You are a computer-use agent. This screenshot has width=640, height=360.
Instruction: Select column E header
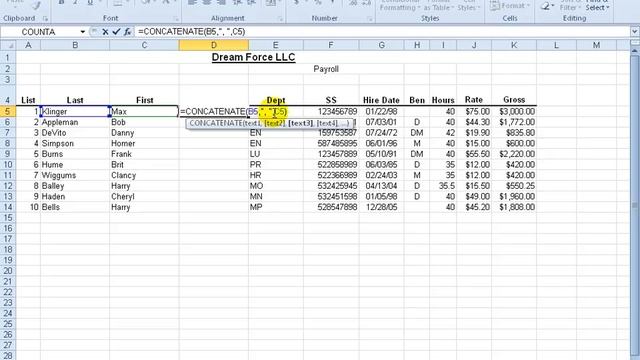point(276,45)
